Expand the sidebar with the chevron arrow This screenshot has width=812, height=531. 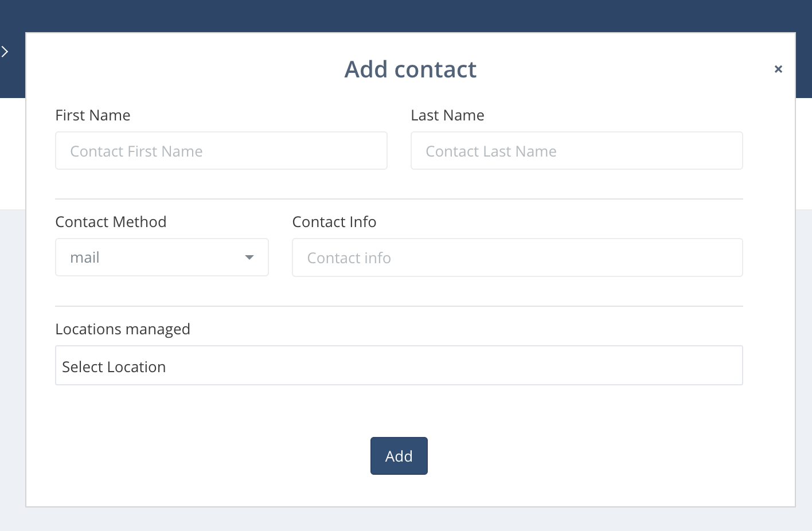pos(5,52)
